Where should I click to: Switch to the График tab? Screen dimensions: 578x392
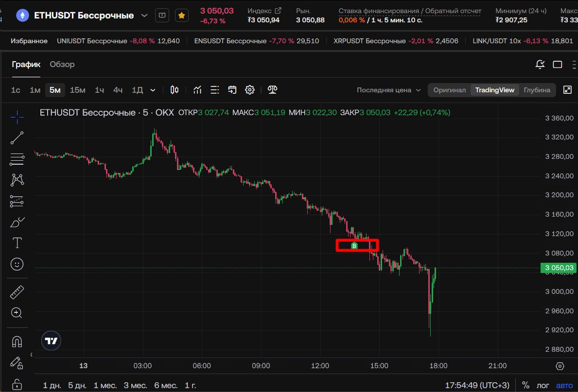[26, 65]
